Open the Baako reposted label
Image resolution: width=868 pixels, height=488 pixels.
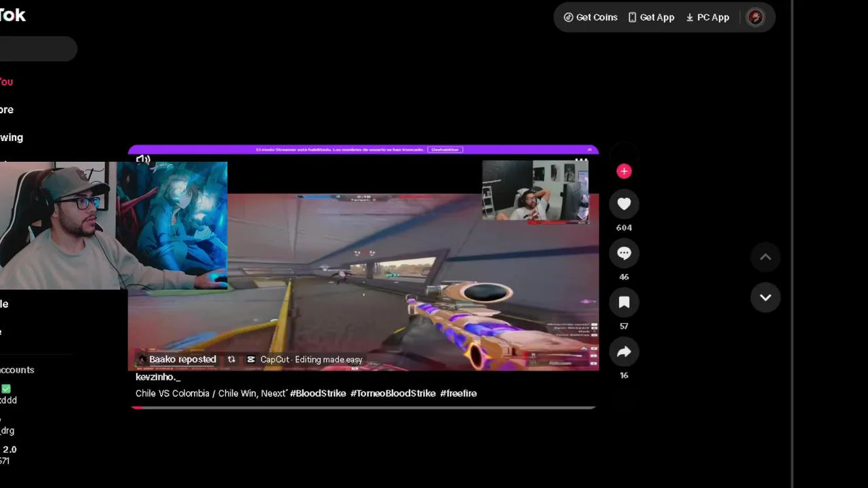point(182,360)
